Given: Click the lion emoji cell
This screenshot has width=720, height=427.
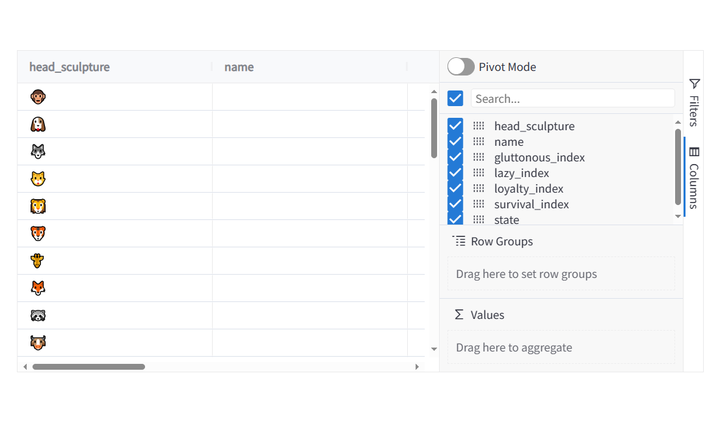Looking at the screenshot, I should (38, 206).
